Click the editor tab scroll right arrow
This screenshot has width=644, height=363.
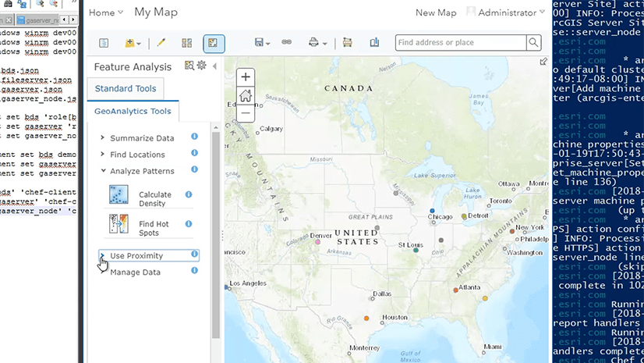(73, 20)
